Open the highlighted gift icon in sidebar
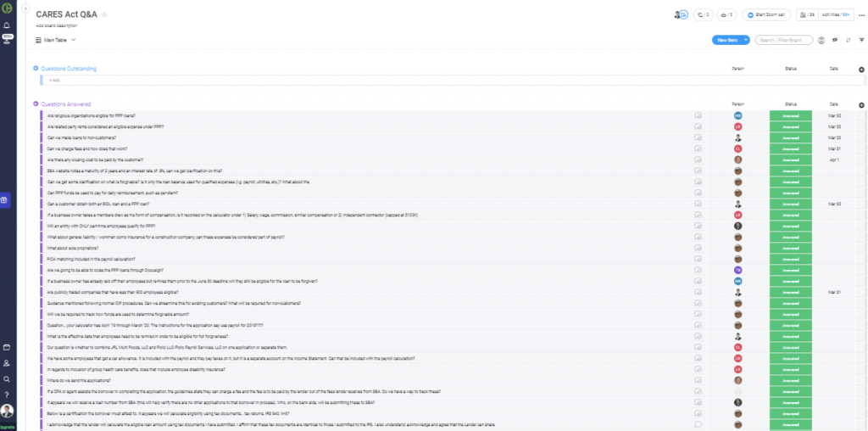Image resolution: width=868 pixels, height=431 pixels. pos(4,200)
